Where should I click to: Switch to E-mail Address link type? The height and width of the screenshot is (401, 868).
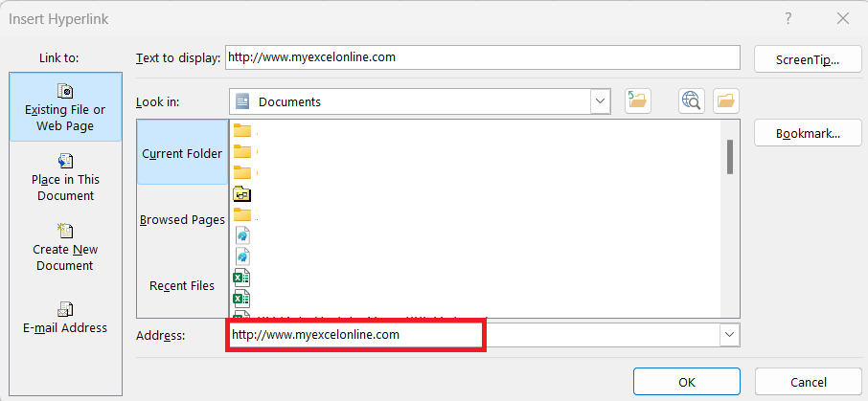65,318
